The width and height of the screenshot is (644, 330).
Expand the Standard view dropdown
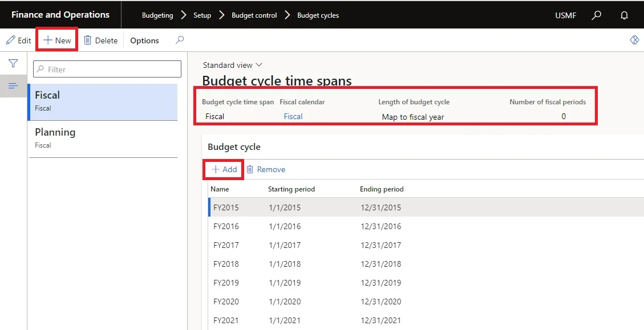pos(232,65)
